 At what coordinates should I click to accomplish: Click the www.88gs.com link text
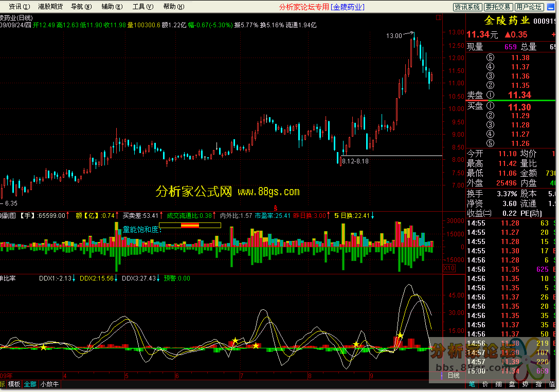pos(268,192)
